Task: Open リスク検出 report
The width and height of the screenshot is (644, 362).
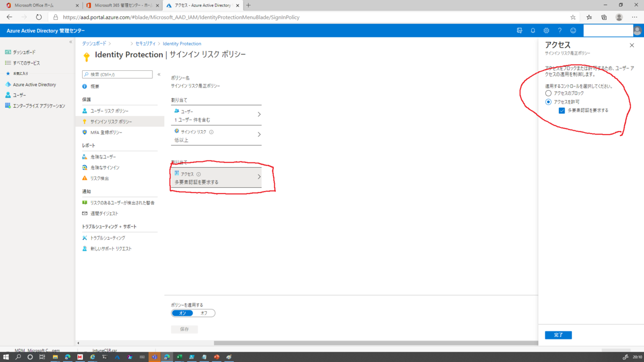Action: [99, 178]
